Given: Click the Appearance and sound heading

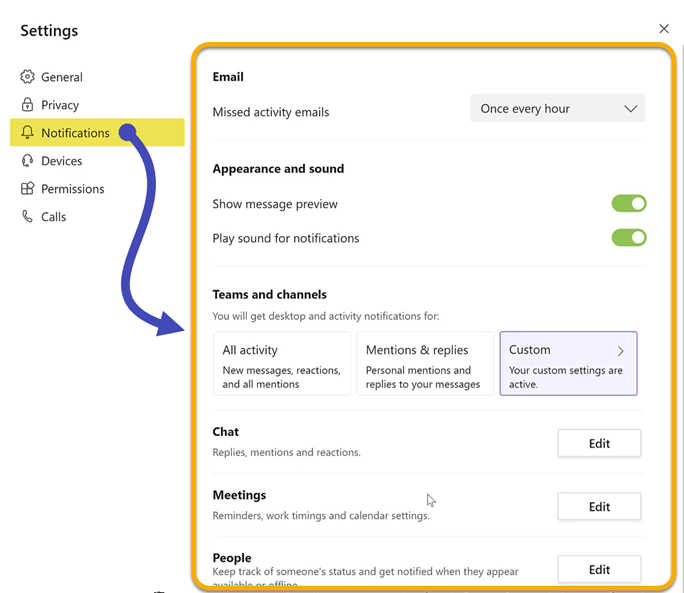Looking at the screenshot, I should pos(278,169).
